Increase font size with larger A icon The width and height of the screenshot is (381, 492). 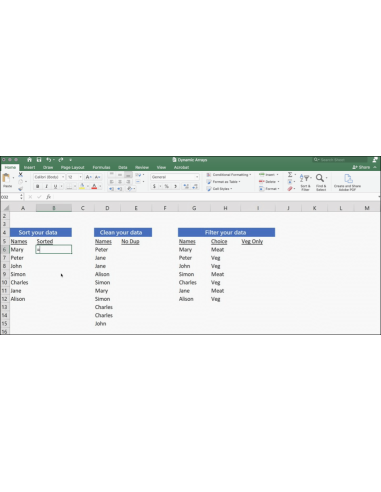(x=88, y=177)
